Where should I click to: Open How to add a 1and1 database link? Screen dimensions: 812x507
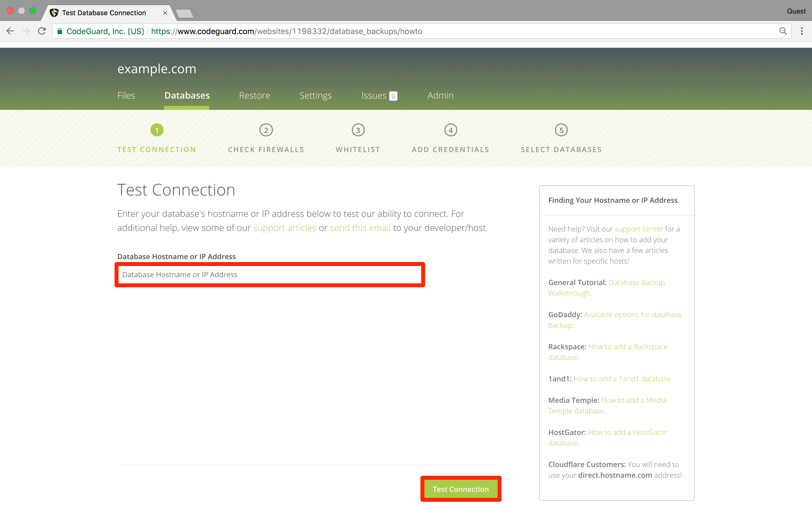(x=622, y=379)
